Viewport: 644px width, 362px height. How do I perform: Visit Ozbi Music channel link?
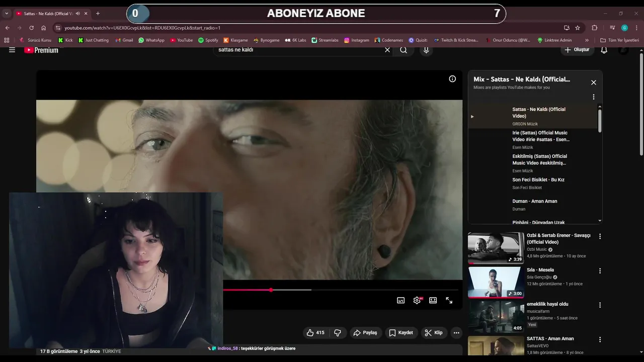[536, 249]
